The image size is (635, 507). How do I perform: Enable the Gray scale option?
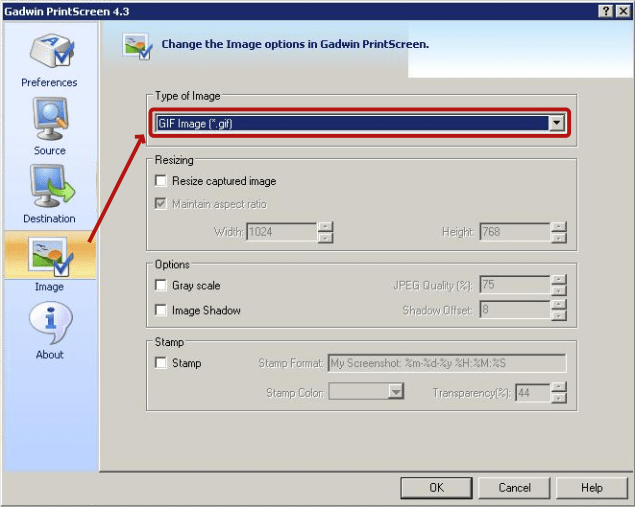(161, 285)
